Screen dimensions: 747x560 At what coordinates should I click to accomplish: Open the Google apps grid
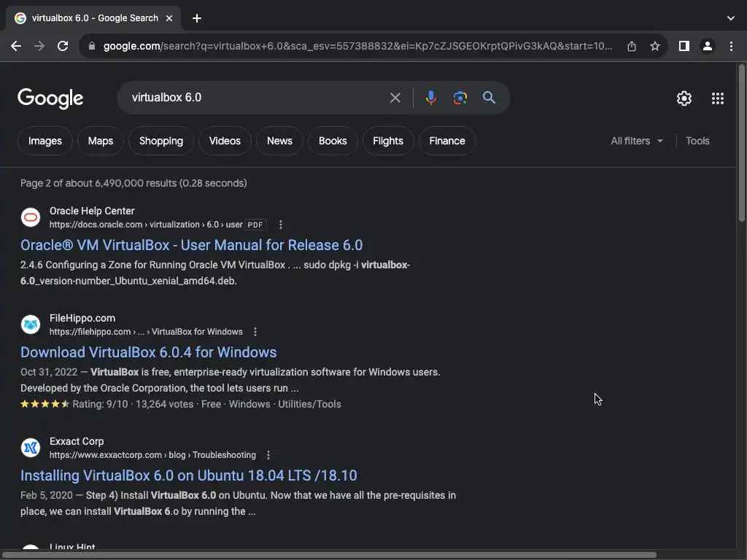pos(718,98)
